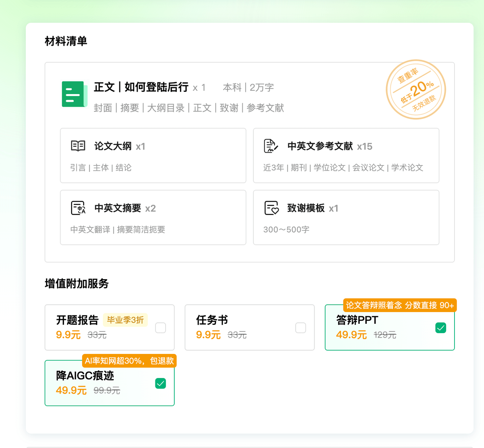The width and height of the screenshot is (484, 448).
Task: Enable the 开题报告 checkbox
Action: [161, 328]
